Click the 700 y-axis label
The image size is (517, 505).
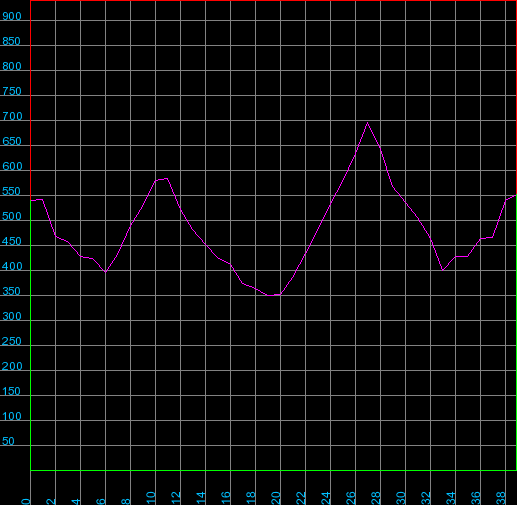(x=12, y=116)
